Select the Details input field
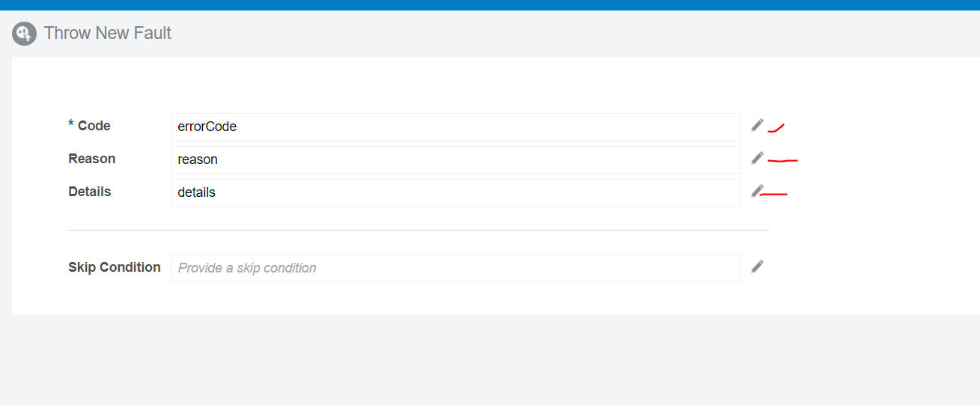The image size is (980, 405). coord(456,192)
